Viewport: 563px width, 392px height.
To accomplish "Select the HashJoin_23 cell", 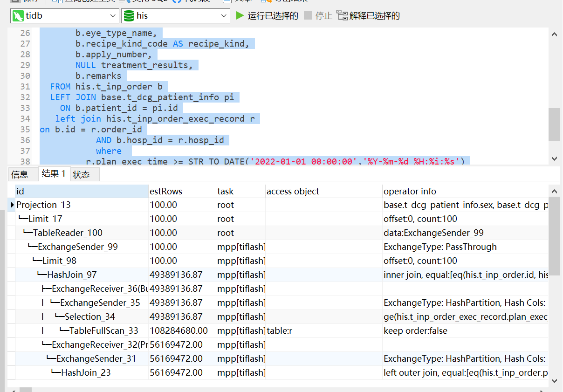I will click(82, 373).
